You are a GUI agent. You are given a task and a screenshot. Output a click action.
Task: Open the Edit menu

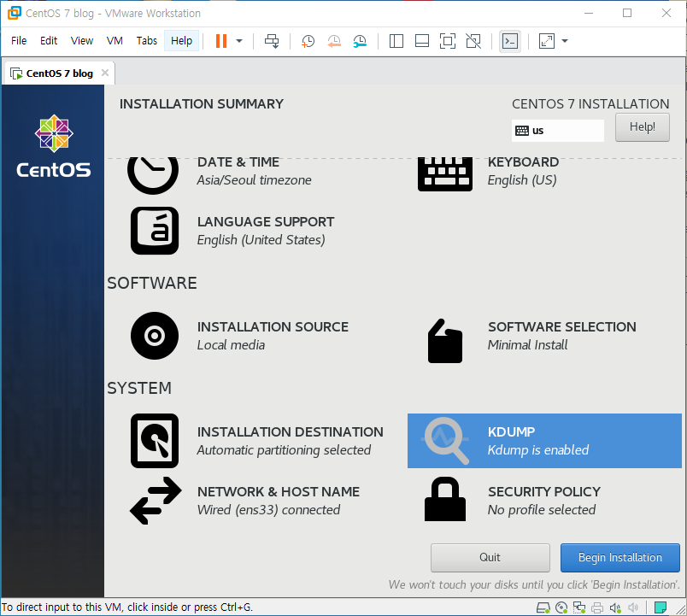[x=49, y=41]
